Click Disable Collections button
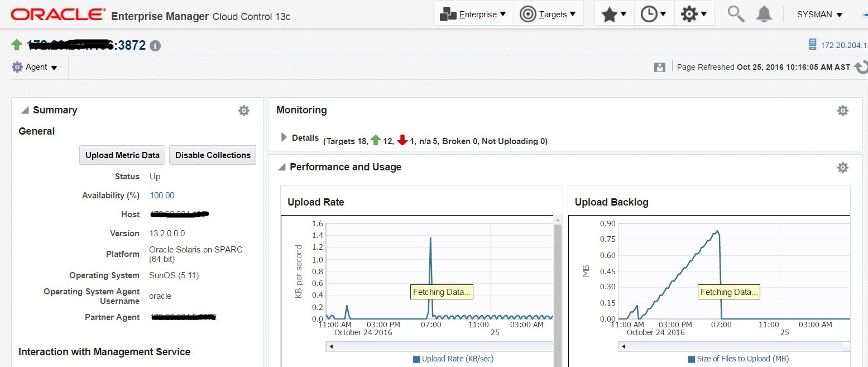This screenshot has width=868, height=367. coord(213,155)
